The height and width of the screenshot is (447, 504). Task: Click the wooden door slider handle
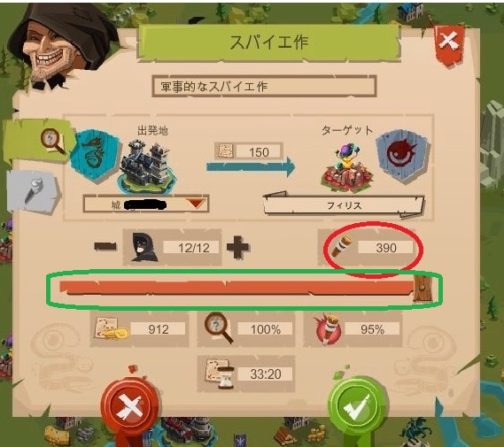click(x=423, y=289)
